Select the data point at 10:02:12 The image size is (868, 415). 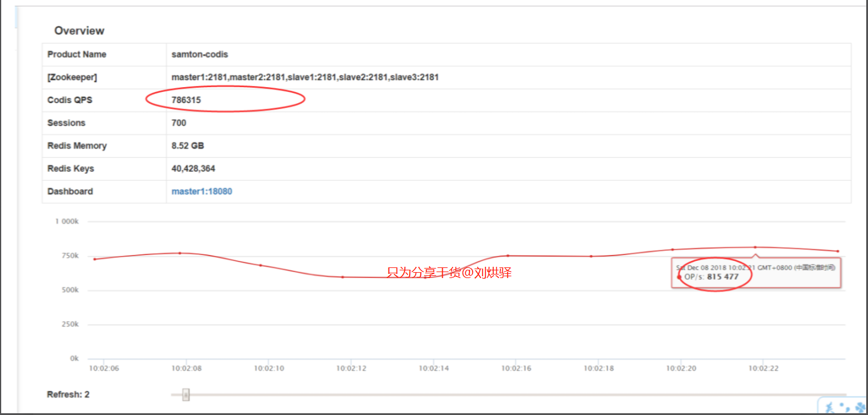(343, 277)
